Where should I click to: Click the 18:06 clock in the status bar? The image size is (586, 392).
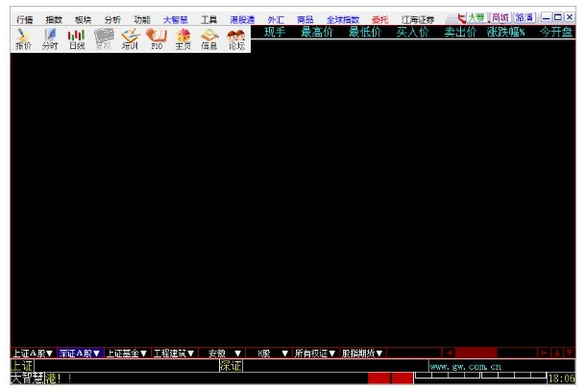pos(561,379)
